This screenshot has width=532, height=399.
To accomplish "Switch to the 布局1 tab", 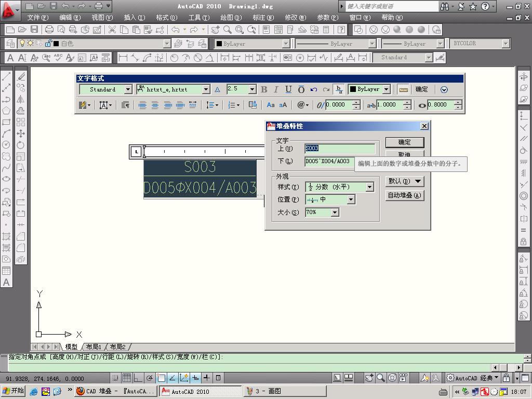I will coord(94,347).
